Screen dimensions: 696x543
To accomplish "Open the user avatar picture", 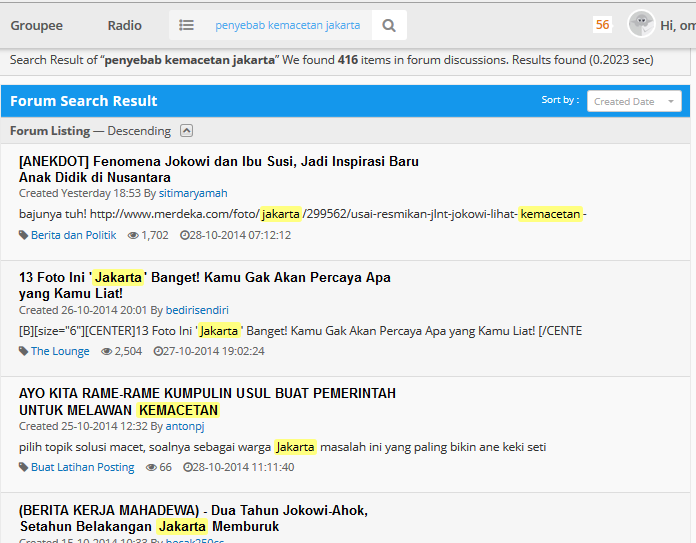I will (641, 24).
